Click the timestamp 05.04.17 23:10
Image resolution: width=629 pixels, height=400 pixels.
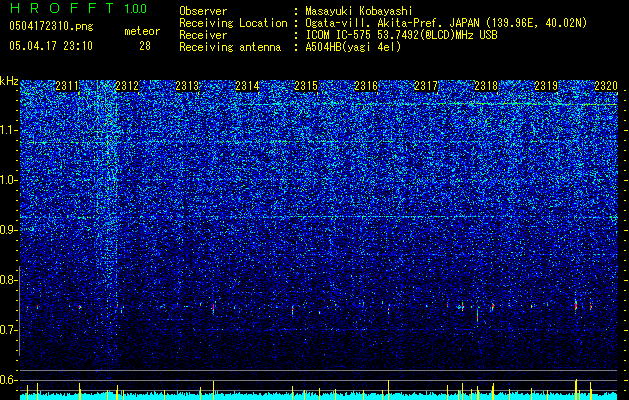tap(51, 46)
